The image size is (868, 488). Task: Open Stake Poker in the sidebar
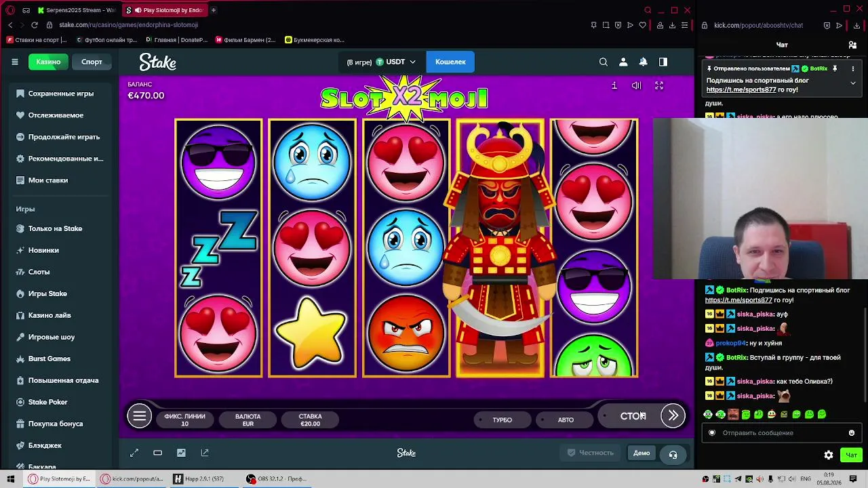pyautogui.click(x=47, y=402)
